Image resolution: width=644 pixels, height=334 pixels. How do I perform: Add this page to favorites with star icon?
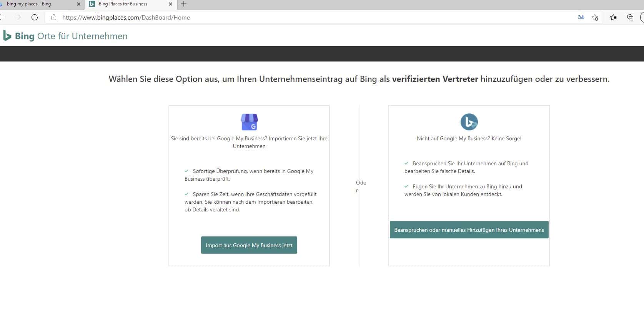point(595,17)
